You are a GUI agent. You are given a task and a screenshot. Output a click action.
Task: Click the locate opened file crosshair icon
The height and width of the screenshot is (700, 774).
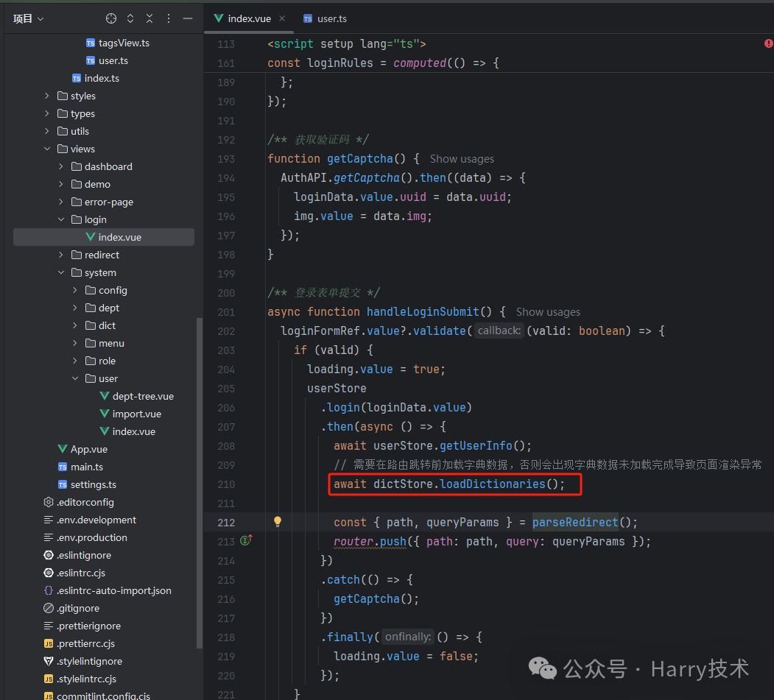point(111,18)
